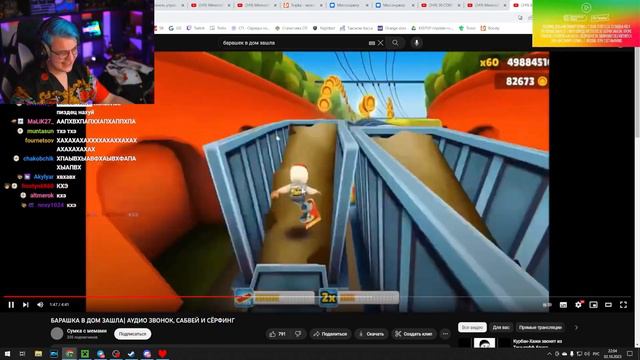Turn on subtitles in the player
This screenshot has height=360, width=640.
pyautogui.click(x=563, y=304)
